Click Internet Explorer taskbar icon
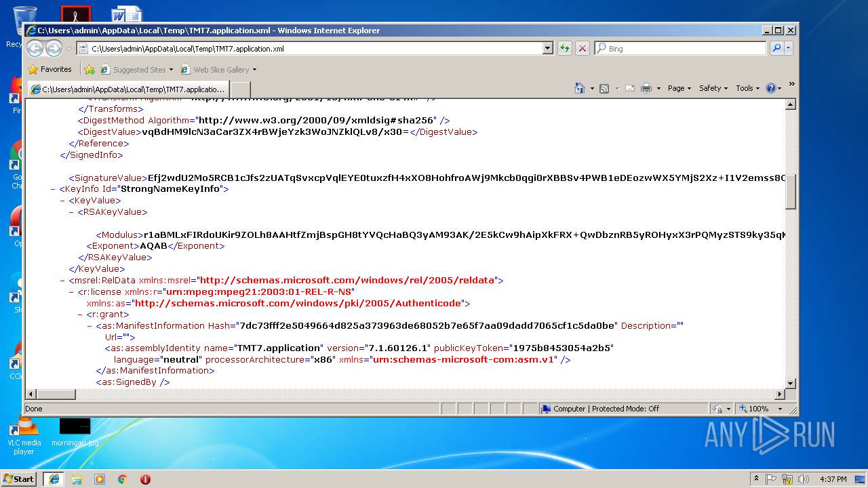 [54, 479]
